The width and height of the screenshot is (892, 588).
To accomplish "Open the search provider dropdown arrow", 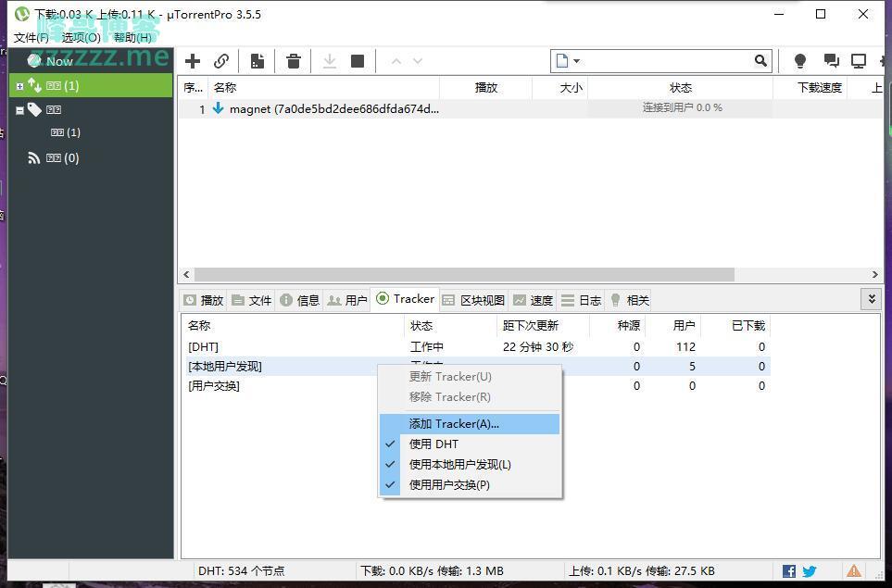I will [576, 61].
